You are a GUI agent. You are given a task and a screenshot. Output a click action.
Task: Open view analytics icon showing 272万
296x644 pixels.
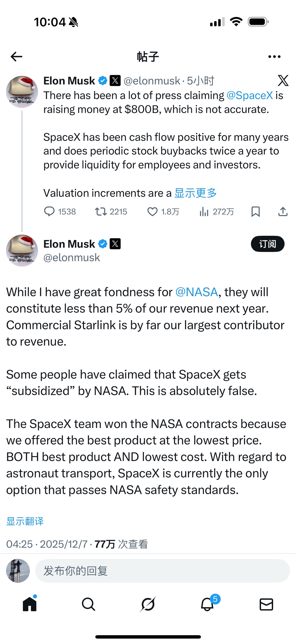(204, 212)
